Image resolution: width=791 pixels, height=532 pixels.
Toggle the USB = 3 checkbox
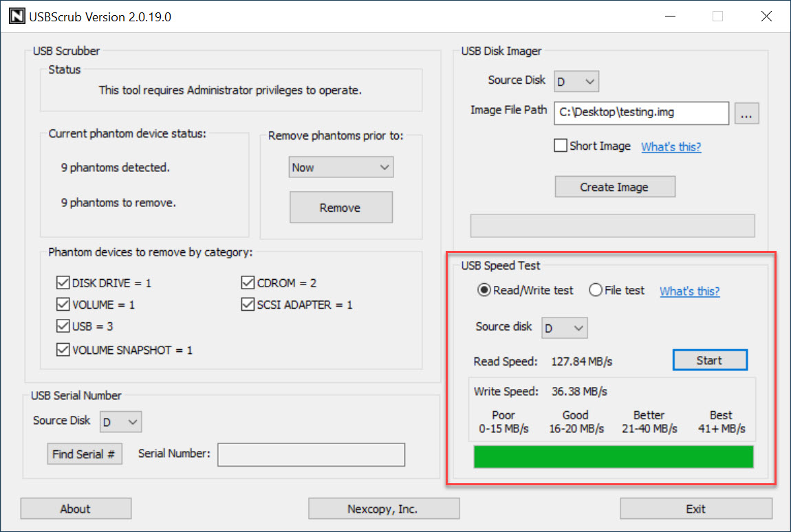pos(62,326)
